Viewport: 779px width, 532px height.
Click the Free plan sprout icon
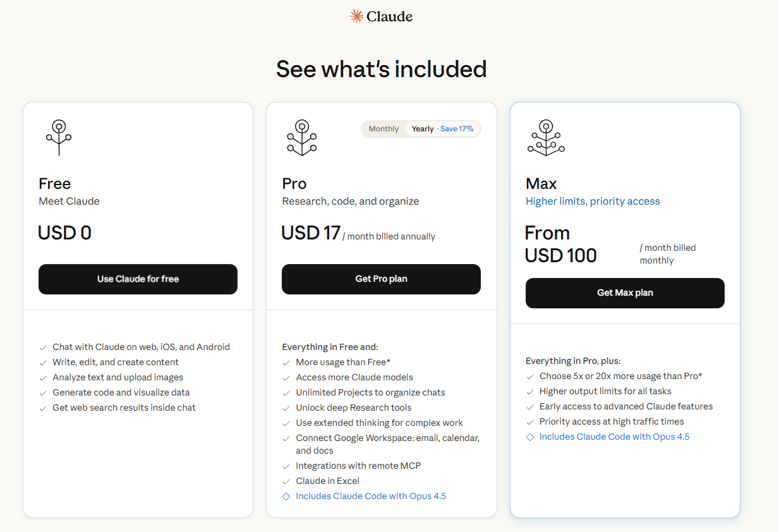(59, 137)
